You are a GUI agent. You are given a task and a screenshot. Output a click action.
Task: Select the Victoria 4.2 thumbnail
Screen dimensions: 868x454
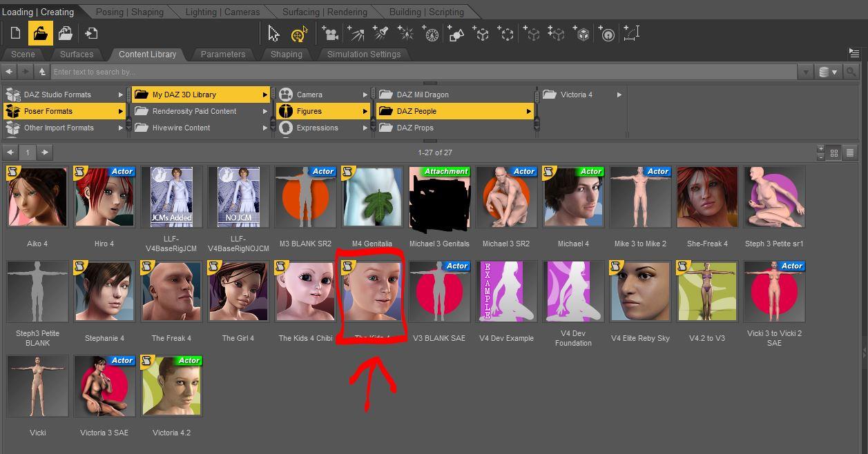(171, 386)
